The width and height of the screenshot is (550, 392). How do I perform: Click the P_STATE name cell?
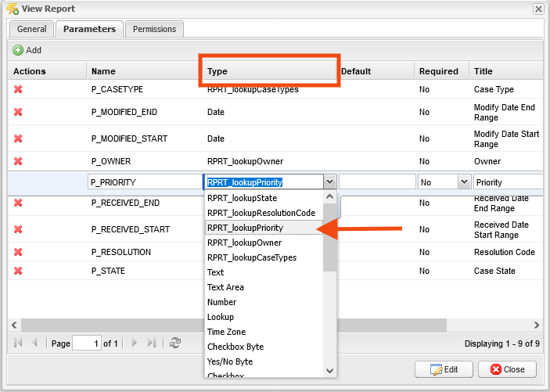tap(108, 271)
